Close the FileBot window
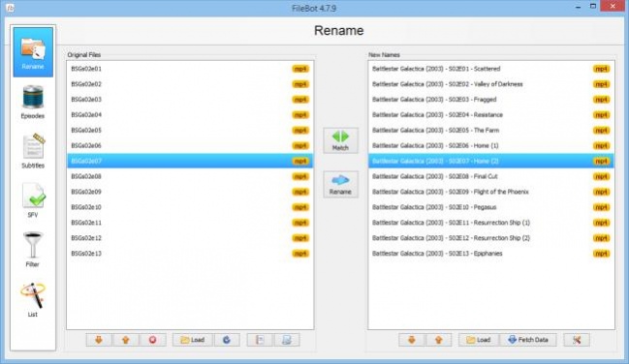The height and width of the screenshot is (364, 629). (613, 7)
